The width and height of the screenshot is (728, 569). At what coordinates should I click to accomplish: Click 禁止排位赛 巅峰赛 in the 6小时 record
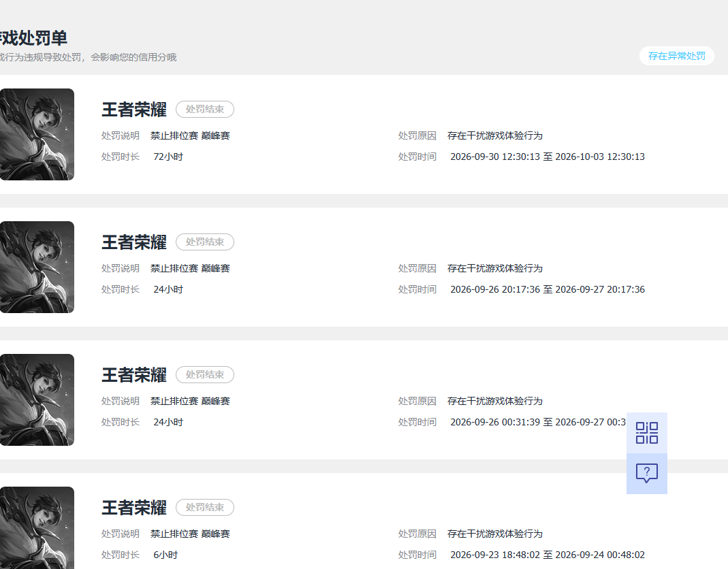(x=190, y=534)
